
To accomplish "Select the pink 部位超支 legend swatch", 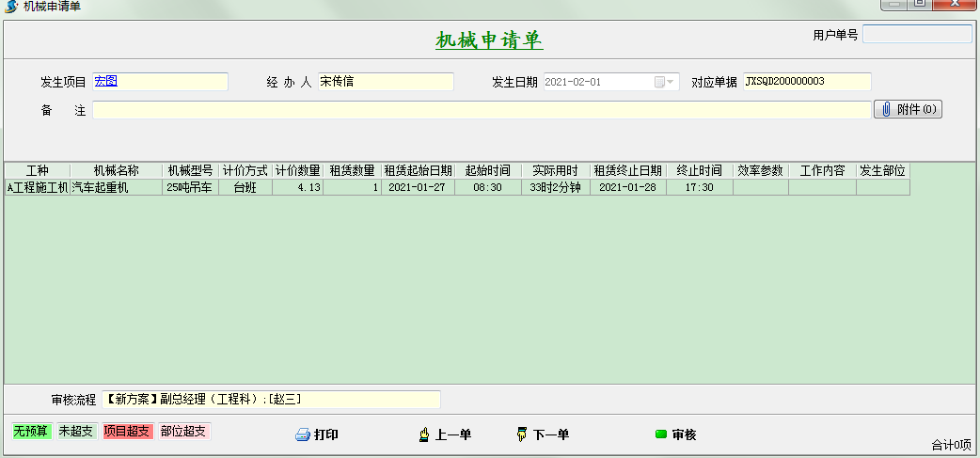I will pyautogui.click(x=184, y=431).
